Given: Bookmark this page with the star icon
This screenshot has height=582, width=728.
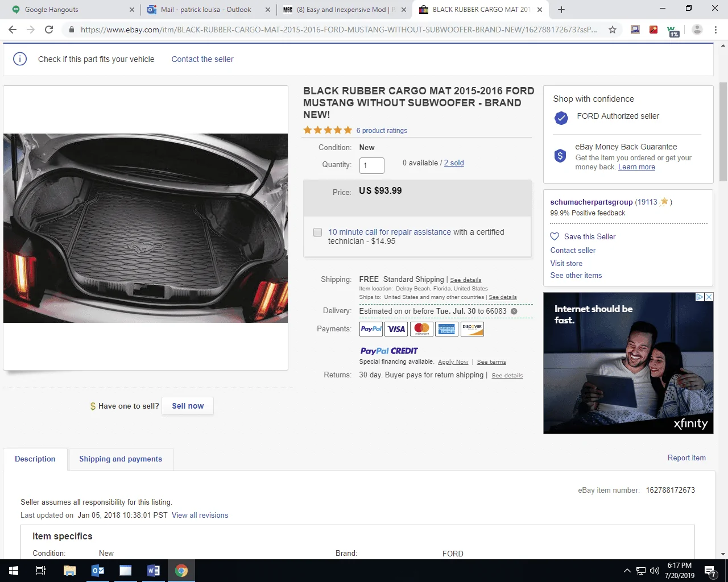Looking at the screenshot, I should pyautogui.click(x=613, y=30).
